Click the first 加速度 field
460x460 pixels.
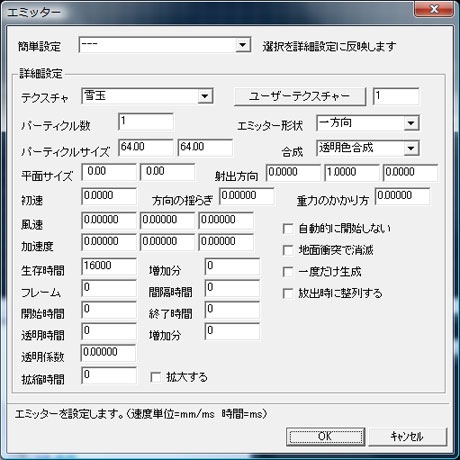coord(109,242)
